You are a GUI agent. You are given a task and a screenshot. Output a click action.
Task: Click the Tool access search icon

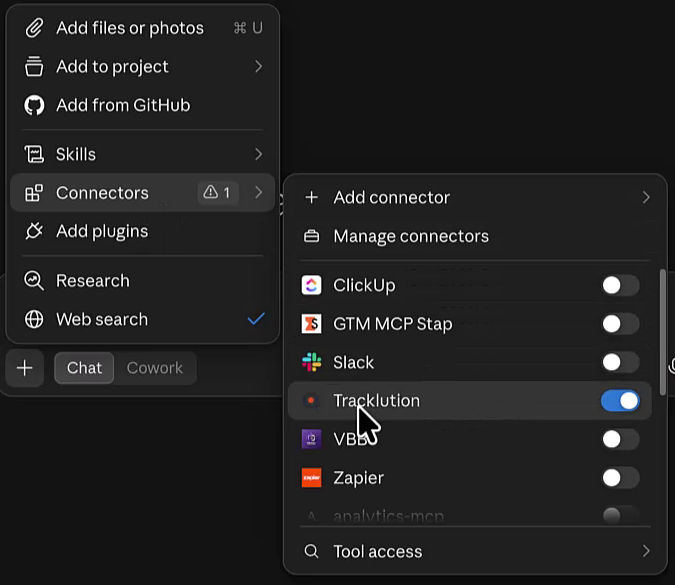311,551
